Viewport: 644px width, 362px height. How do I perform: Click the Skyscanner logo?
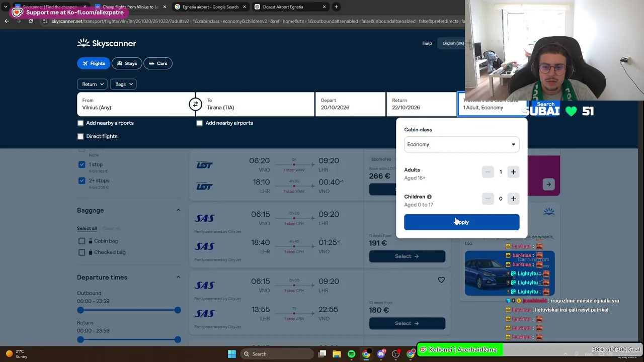(107, 43)
